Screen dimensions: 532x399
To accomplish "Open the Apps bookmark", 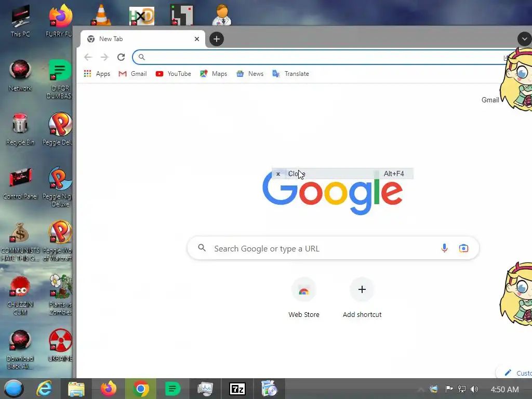I will click(x=97, y=74).
